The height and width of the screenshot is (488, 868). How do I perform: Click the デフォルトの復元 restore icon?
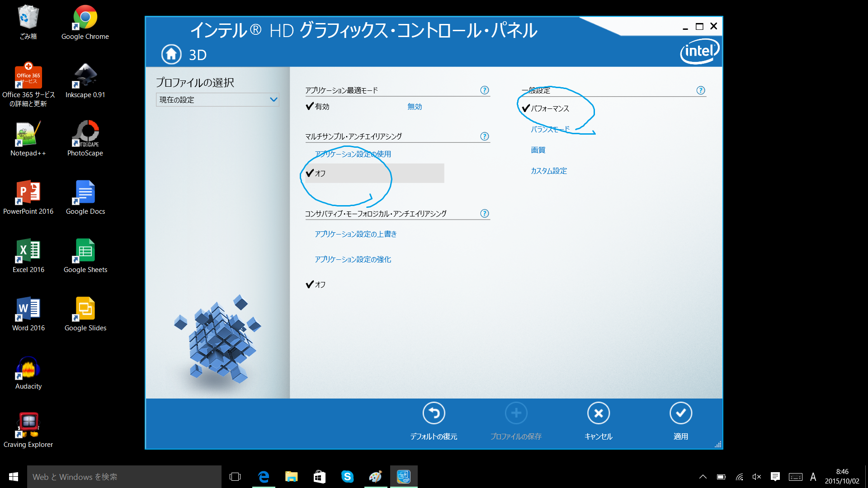pos(434,413)
